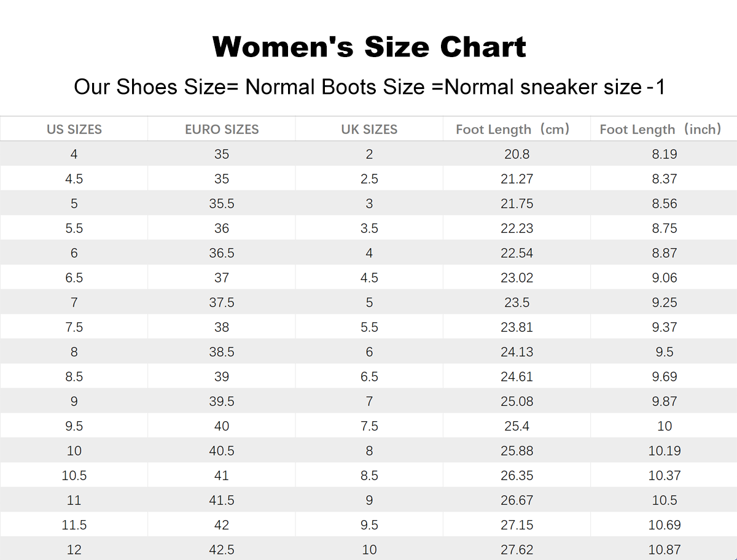The image size is (737, 560).
Task: Click the "Women's Size Chart" title
Action: [x=369, y=47]
